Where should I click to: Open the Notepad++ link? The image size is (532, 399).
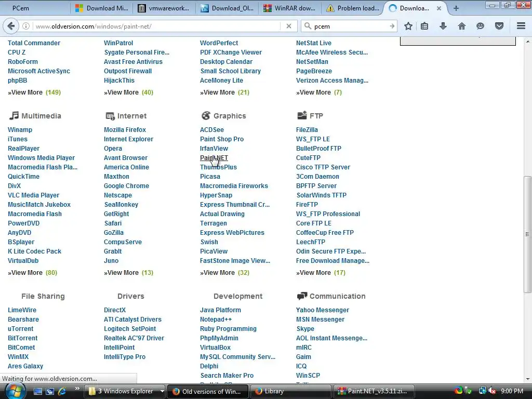pyautogui.click(x=216, y=320)
